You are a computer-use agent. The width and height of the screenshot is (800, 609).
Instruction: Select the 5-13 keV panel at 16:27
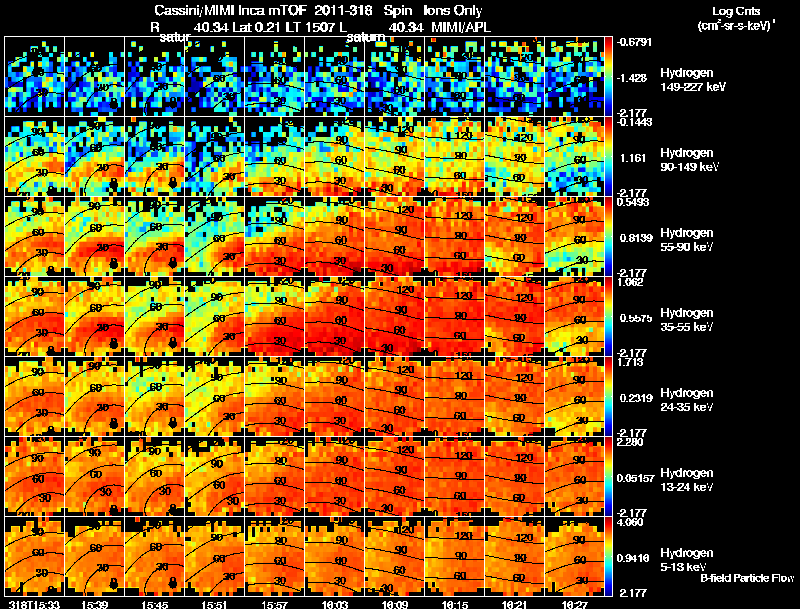(574, 556)
